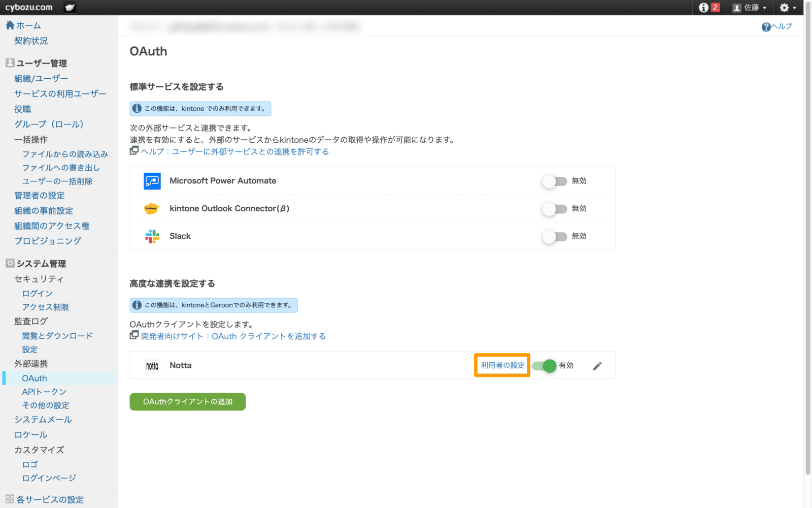
Task: Open help link about 外部サービスとの連携を許可する
Action: coord(235,151)
